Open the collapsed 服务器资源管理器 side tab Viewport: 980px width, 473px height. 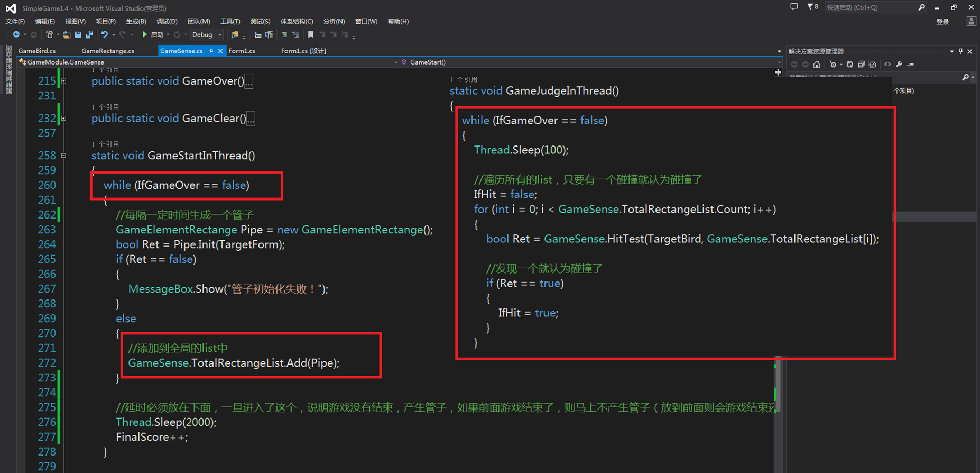click(8, 70)
